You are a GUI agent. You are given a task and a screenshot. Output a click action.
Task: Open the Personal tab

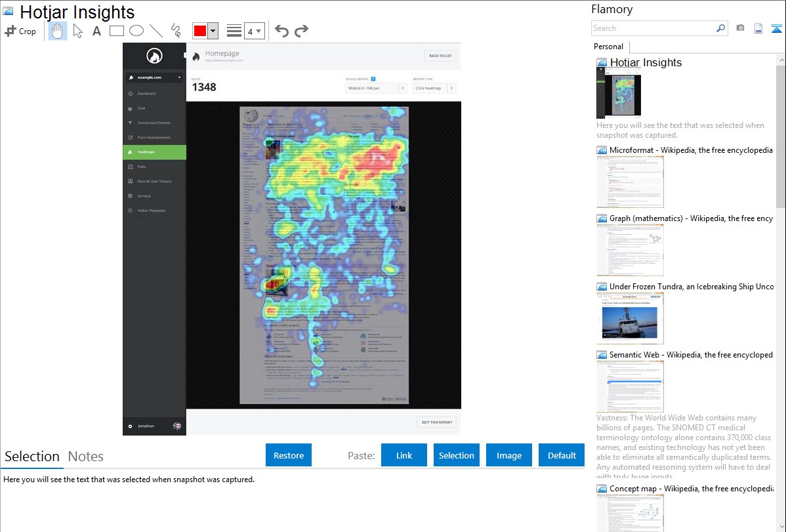608,47
